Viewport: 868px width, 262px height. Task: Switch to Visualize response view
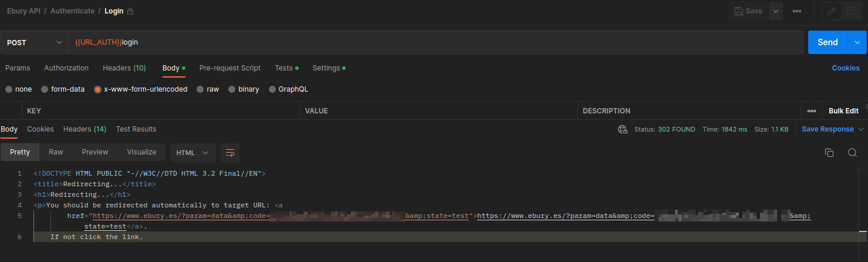(x=141, y=152)
